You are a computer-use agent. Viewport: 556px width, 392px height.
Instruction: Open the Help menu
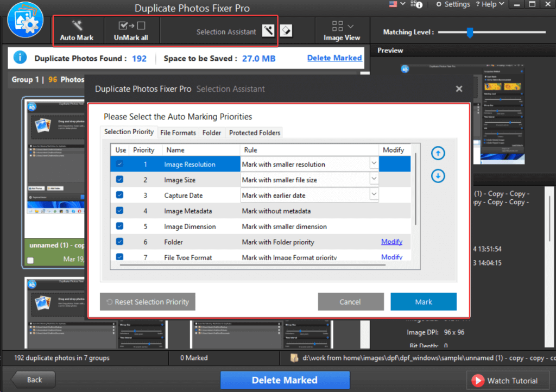point(489,4)
